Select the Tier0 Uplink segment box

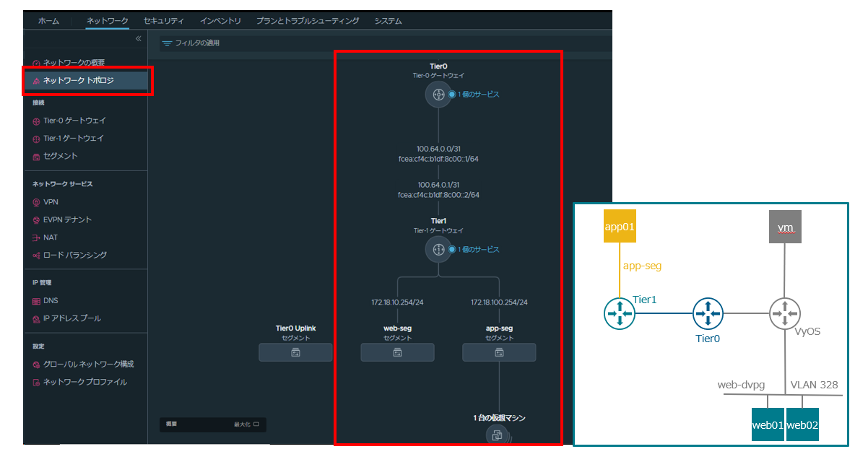[x=295, y=352]
